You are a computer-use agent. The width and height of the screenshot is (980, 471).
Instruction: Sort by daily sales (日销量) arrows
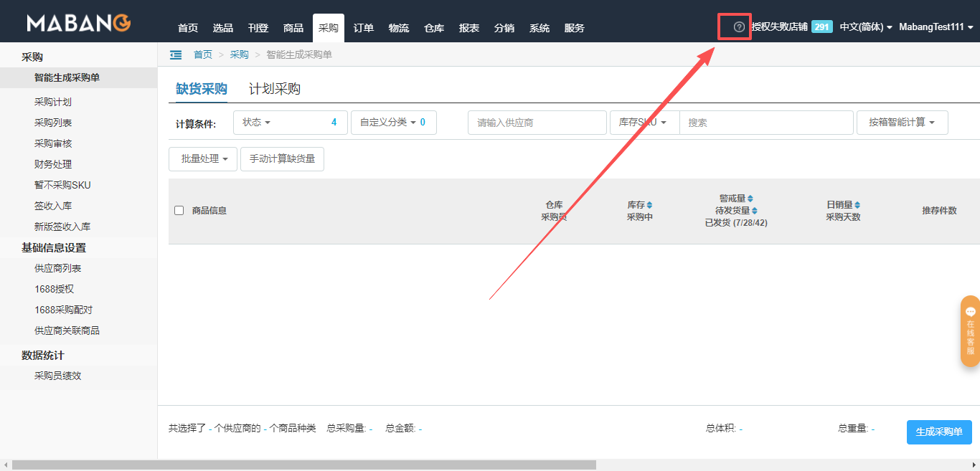point(857,205)
